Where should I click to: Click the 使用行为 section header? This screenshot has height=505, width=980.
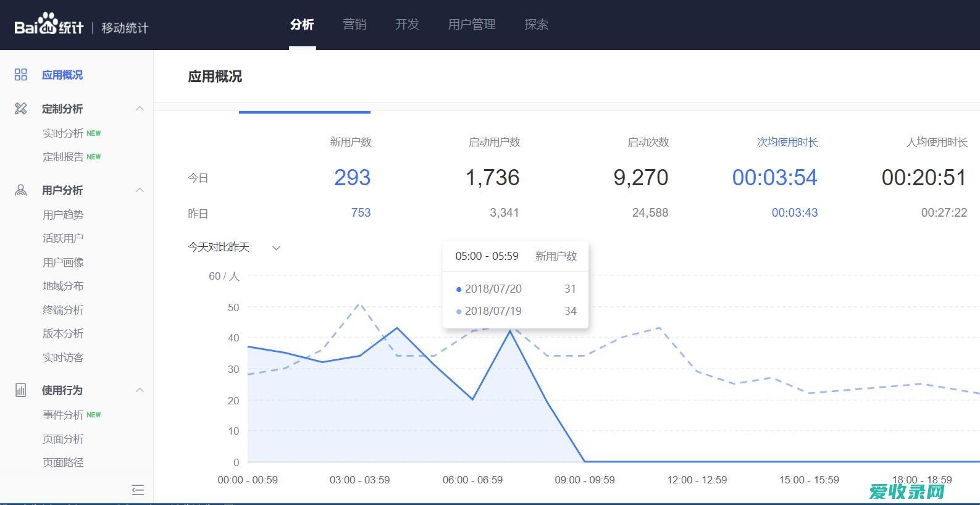pyautogui.click(x=62, y=390)
